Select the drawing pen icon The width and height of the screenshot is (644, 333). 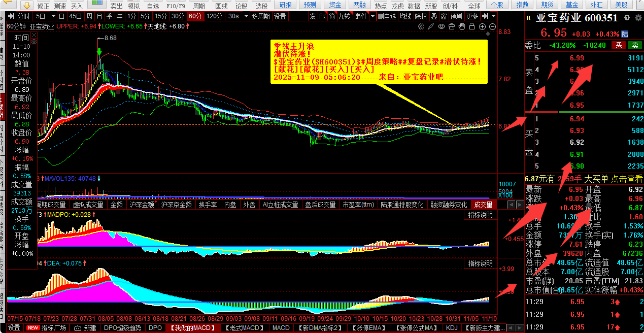pos(431,26)
